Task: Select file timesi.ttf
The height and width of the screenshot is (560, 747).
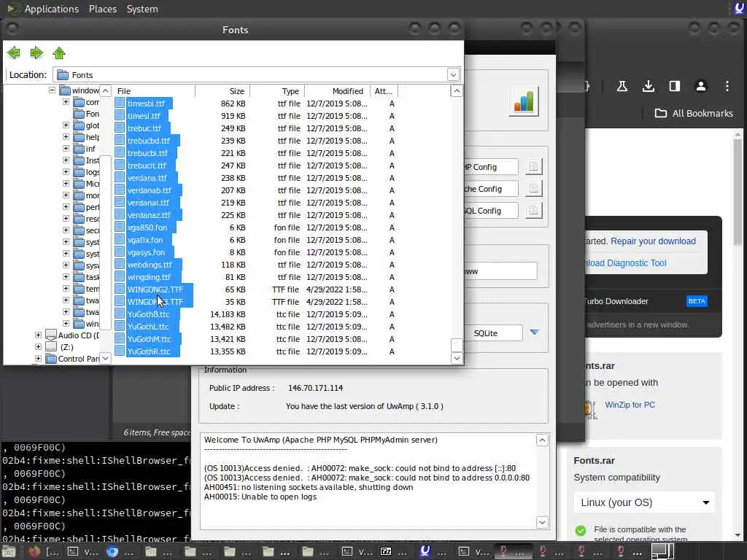Action: click(144, 116)
